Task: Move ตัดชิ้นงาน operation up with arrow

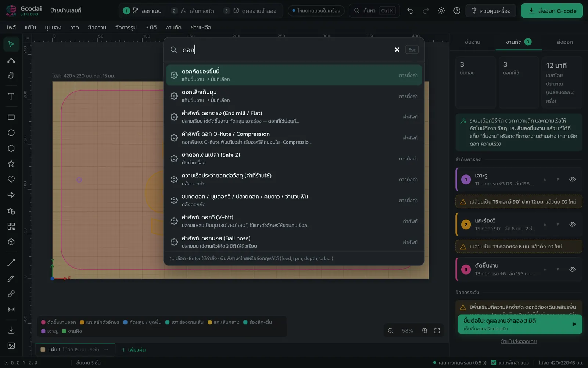Action: [x=545, y=269]
